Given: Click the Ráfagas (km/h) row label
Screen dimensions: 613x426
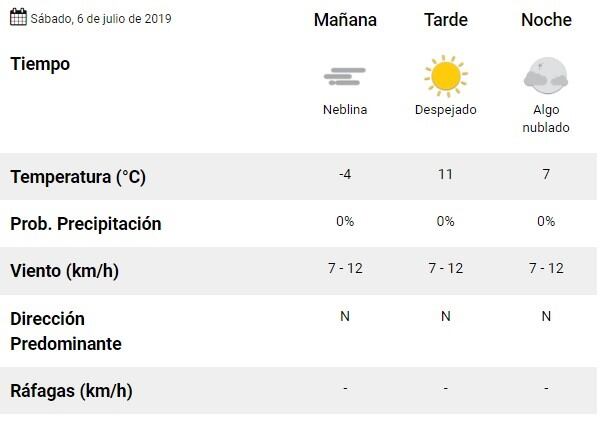Looking at the screenshot, I should 71,390.
